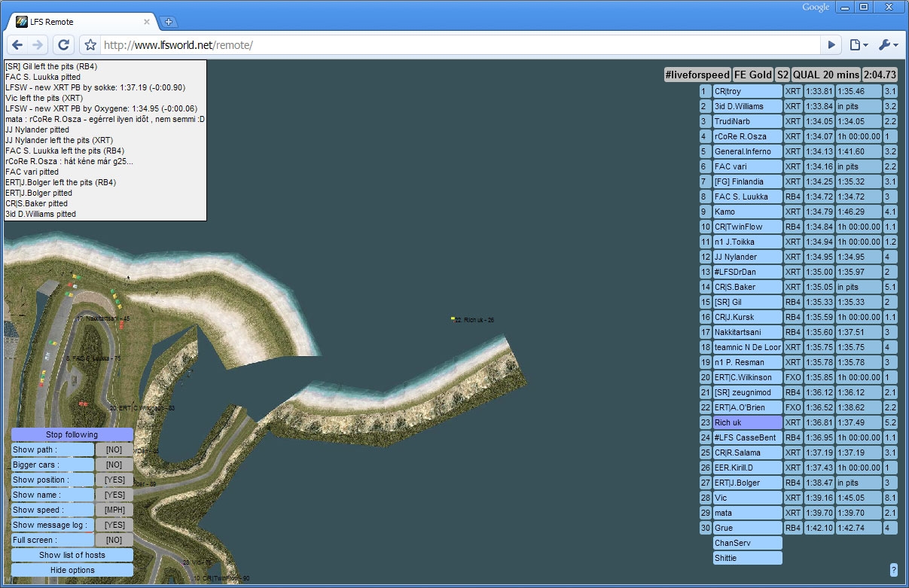This screenshot has width=909, height=588.
Task: Click the Go arrow beside address bar
Action: coord(831,45)
